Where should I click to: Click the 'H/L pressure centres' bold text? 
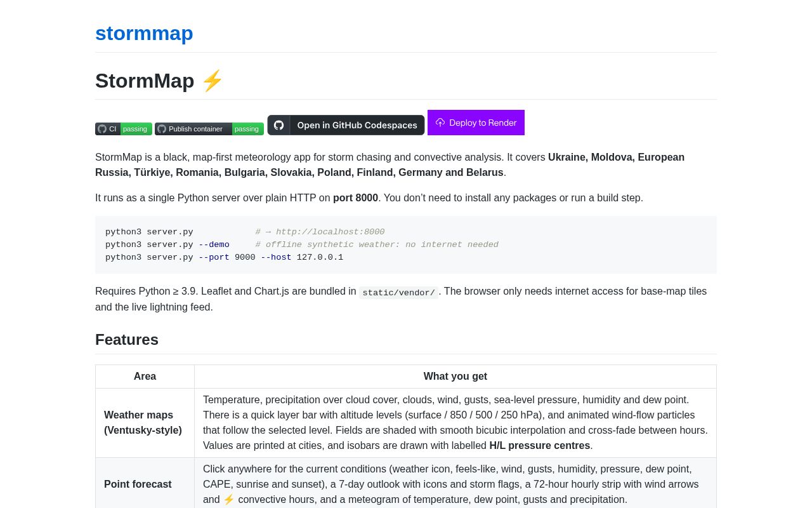pos(540,446)
